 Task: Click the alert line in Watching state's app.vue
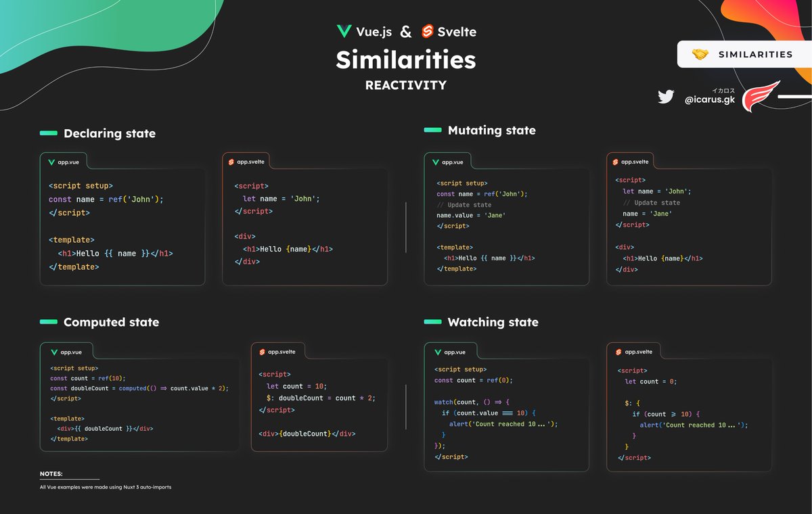[503, 423]
